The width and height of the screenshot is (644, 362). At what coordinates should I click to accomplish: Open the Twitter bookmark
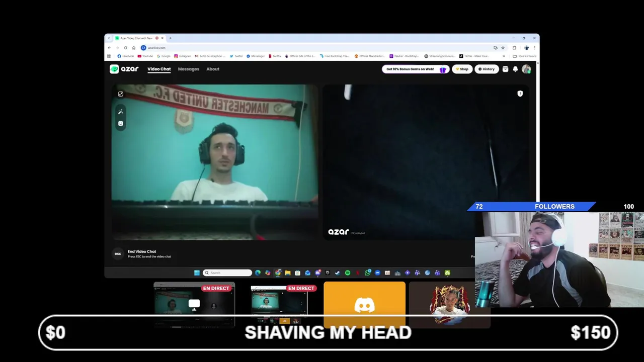click(236, 56)
